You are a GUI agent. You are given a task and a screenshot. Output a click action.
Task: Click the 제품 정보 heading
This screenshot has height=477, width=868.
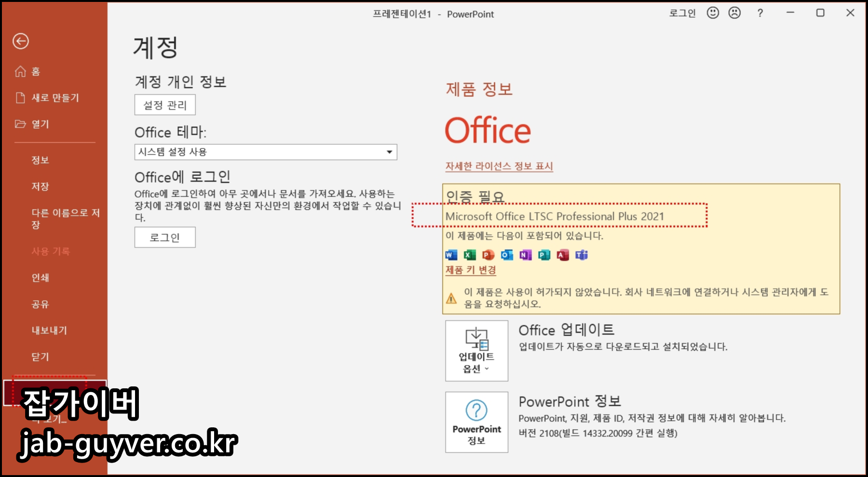pos(479,90)
